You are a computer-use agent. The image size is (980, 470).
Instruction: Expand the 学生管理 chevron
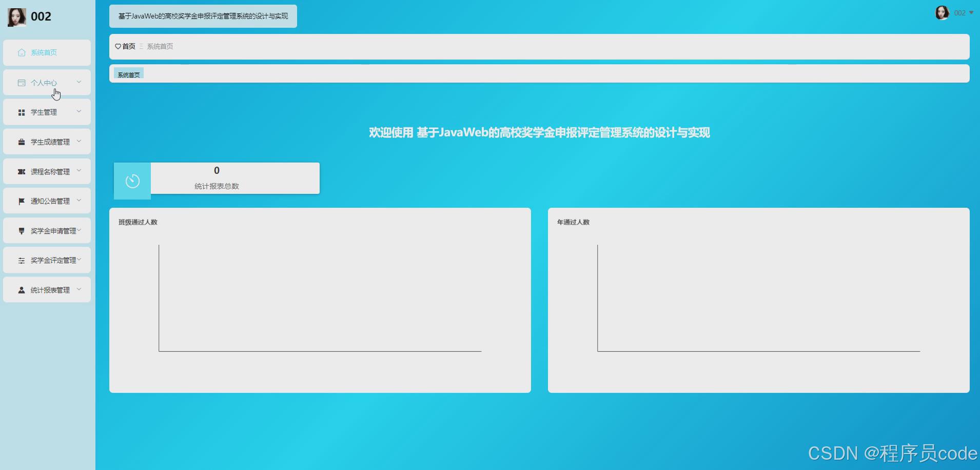click(79, 111)
